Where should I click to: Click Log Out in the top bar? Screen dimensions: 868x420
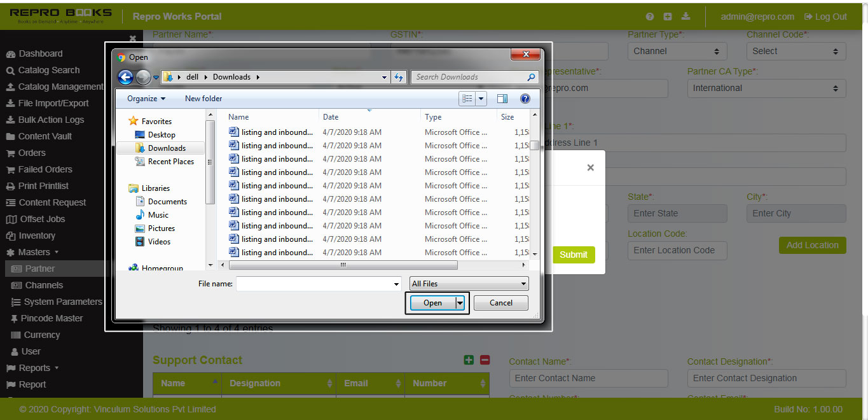coord(825,16)
